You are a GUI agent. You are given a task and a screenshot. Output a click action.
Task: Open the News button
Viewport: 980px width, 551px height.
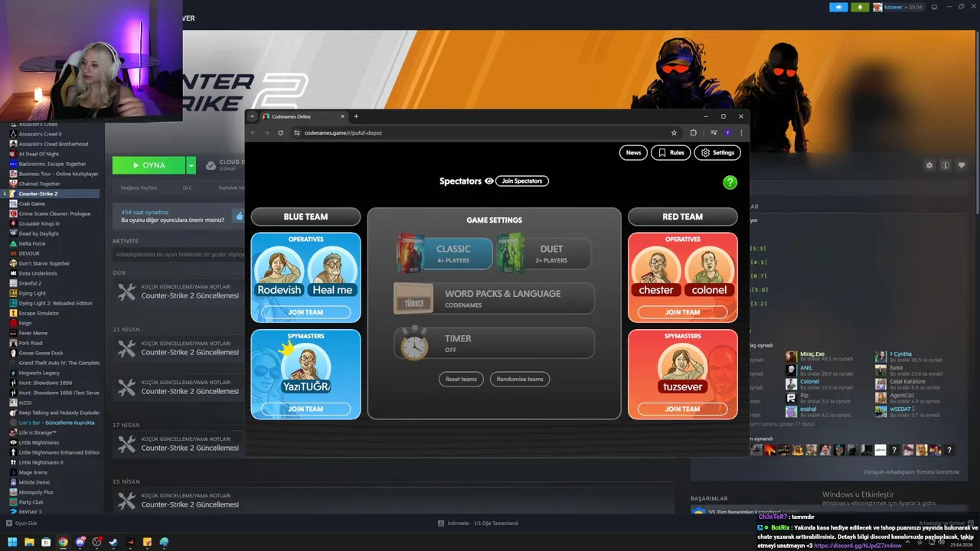pos(633,152)
